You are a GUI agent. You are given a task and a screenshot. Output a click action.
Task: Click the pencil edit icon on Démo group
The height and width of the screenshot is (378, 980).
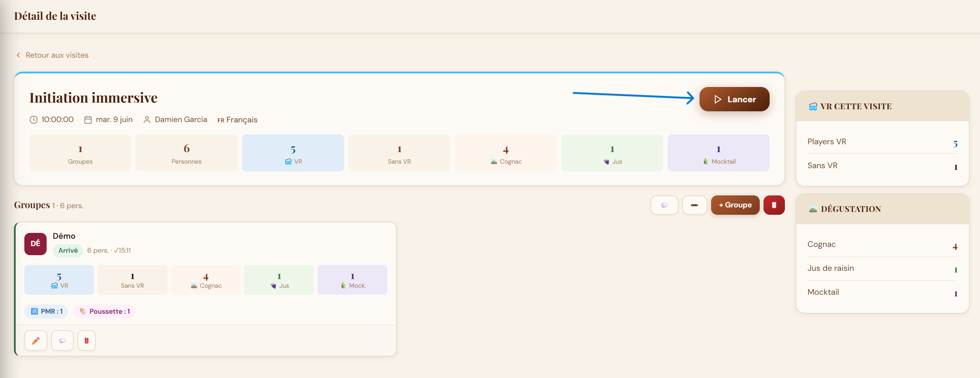(x=36, y=340)
